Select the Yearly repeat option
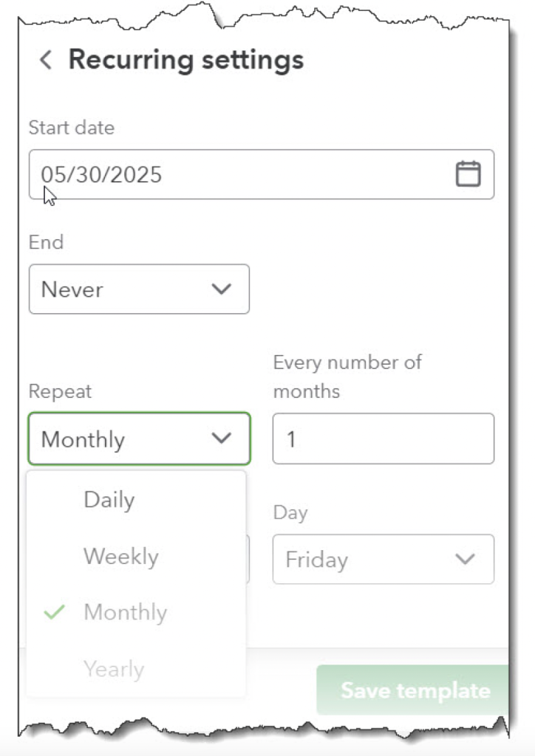The height and width of the screenshot is (756, 535). [x=114, y=669]
